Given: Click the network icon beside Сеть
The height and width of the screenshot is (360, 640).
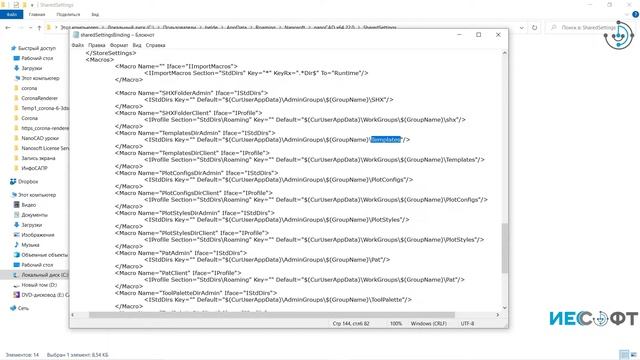Looking at the screenshot, I should click(13, 308).
